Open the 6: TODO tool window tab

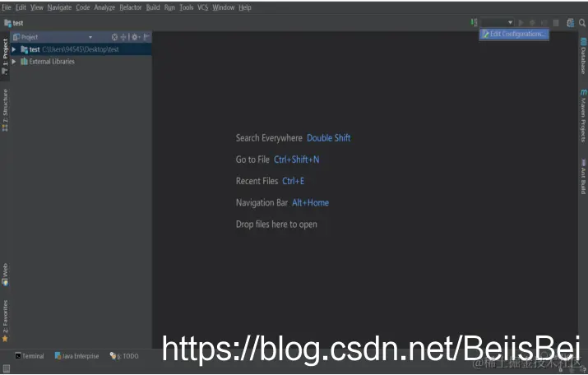(x=124, y=356)
